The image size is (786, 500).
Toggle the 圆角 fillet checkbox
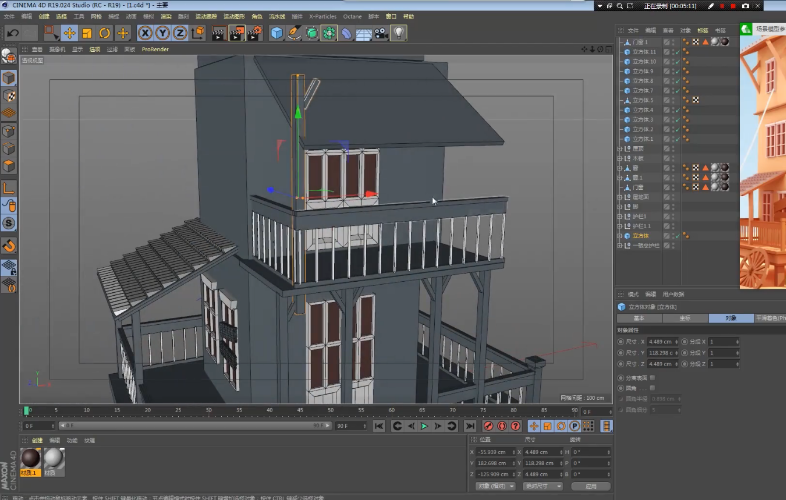652,388
